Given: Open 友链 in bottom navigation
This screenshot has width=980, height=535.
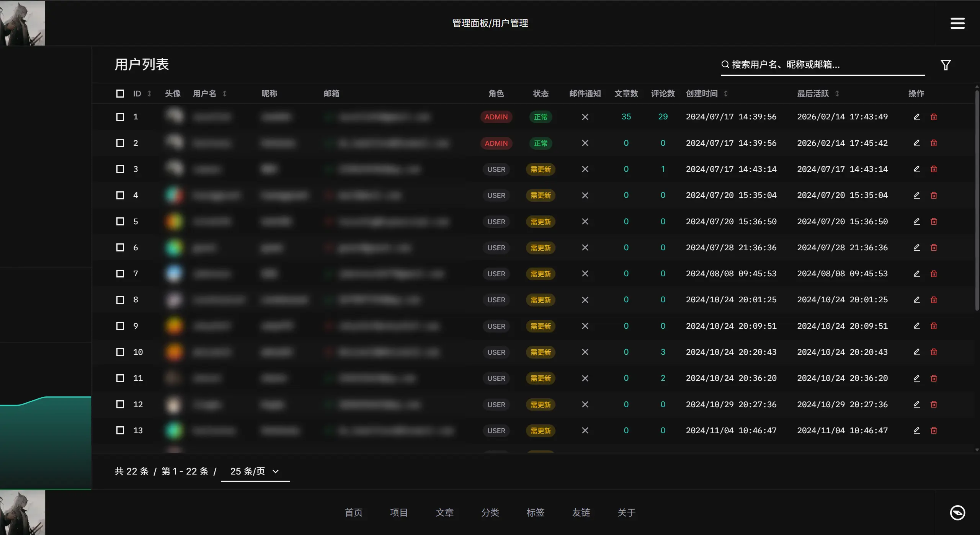Looking at the screenshot, I should [x=581, y=512].
